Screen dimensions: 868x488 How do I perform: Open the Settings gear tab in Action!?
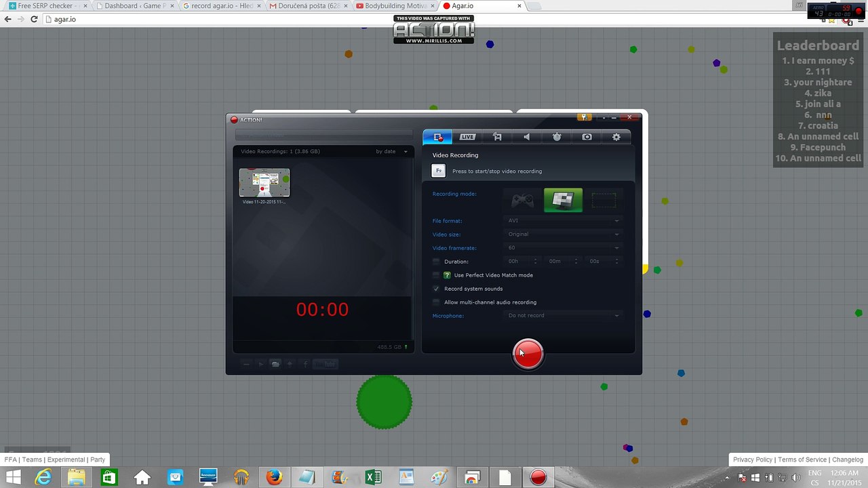coord(616,137)
